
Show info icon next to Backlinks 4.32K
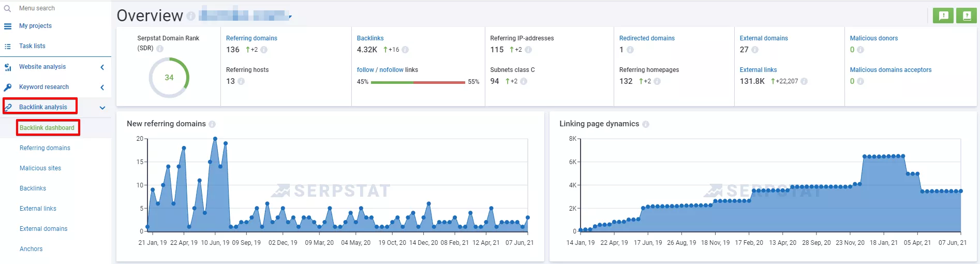coord(405,50)
